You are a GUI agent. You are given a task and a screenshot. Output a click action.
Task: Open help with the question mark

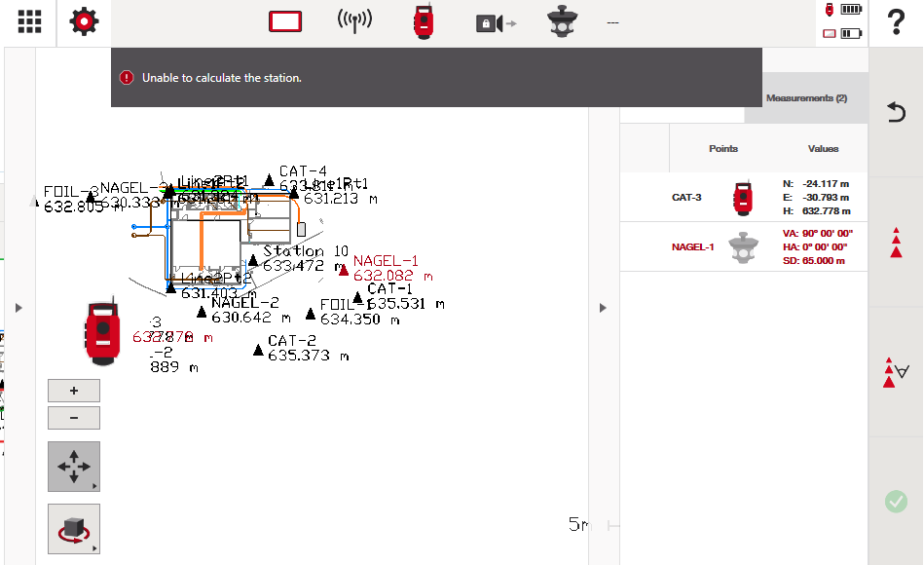click(896, 23)
